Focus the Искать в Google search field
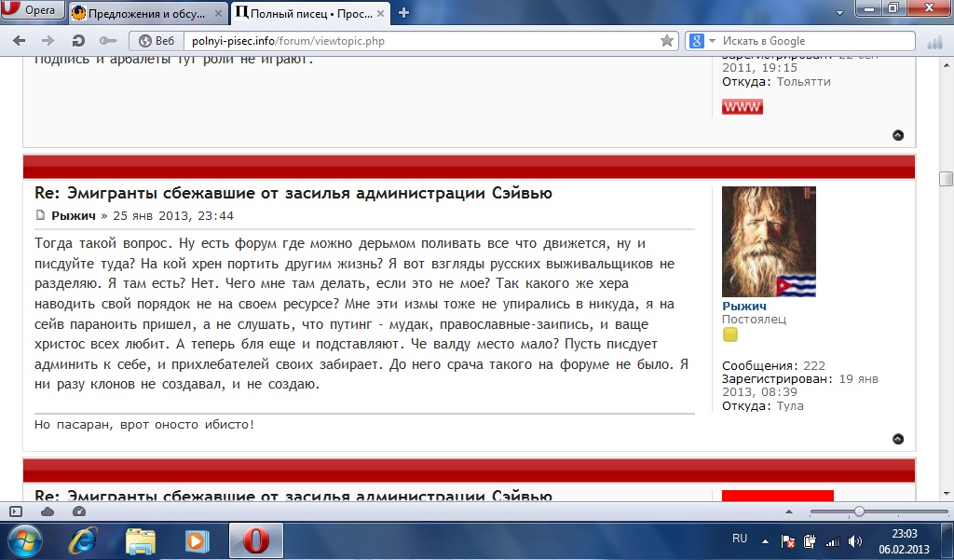The width and height of the screenshot is (954, 560). (815, 41)
